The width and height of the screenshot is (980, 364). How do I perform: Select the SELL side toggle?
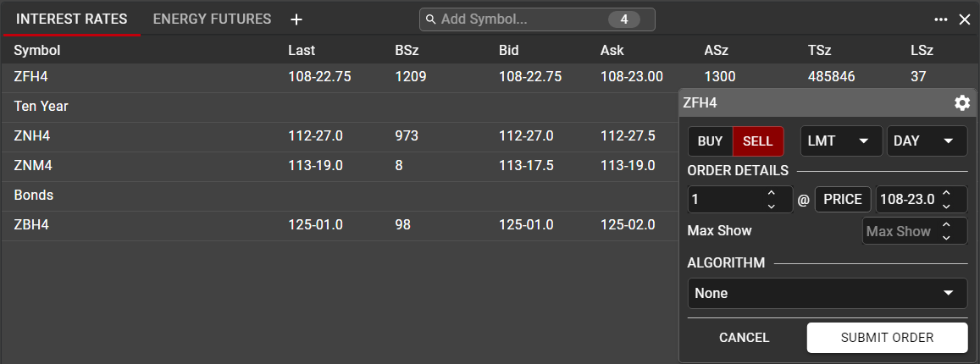pyautogui.click(x=758, y=141)
